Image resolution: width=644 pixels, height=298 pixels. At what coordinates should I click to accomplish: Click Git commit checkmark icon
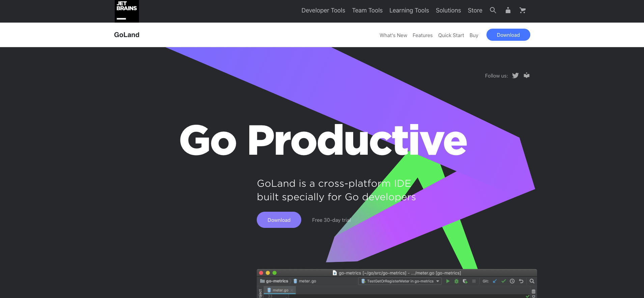click(x=504, y=281)
